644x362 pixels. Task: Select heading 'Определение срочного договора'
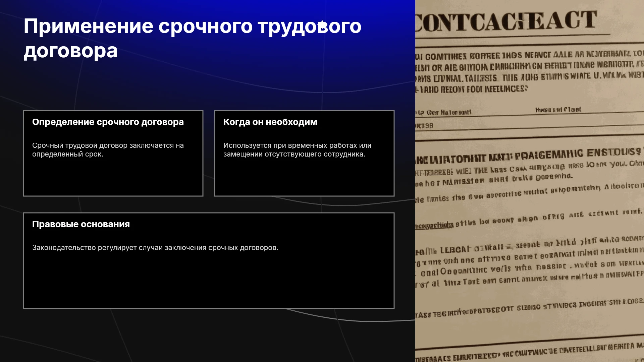pos(108,122)
